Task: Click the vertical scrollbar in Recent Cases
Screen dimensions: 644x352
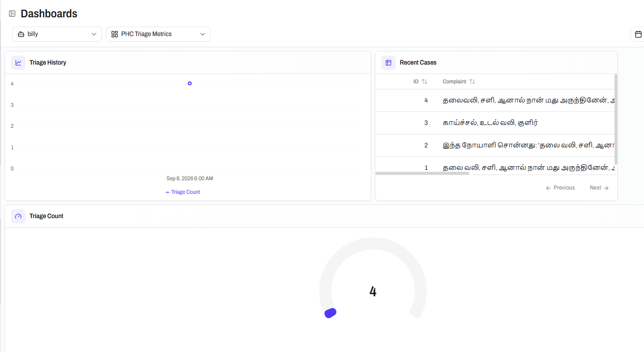Action: (615, 119)
